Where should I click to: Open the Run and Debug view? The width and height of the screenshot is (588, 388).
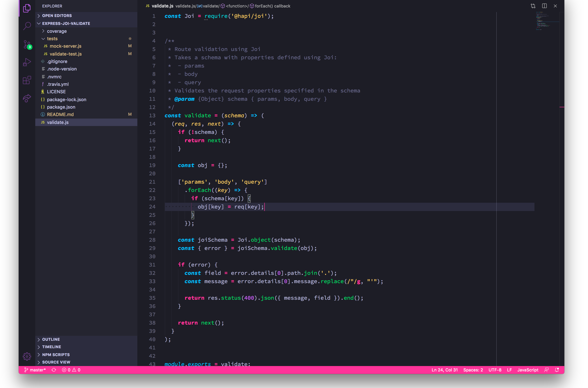(27, 62)
